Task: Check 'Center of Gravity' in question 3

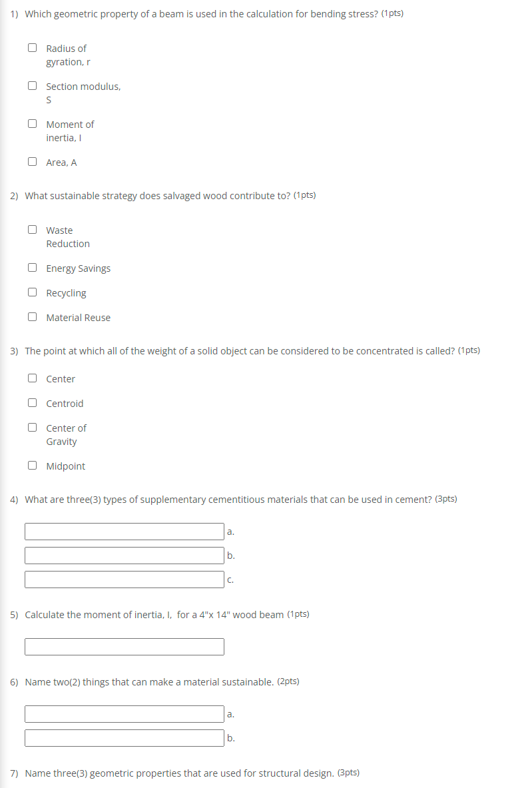Action: [x=32, y=426]
